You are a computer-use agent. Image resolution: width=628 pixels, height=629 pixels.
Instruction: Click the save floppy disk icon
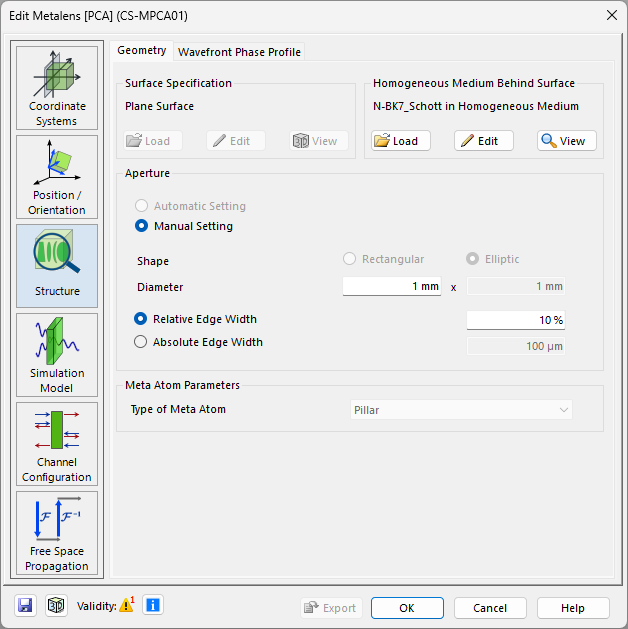(25, 606)
